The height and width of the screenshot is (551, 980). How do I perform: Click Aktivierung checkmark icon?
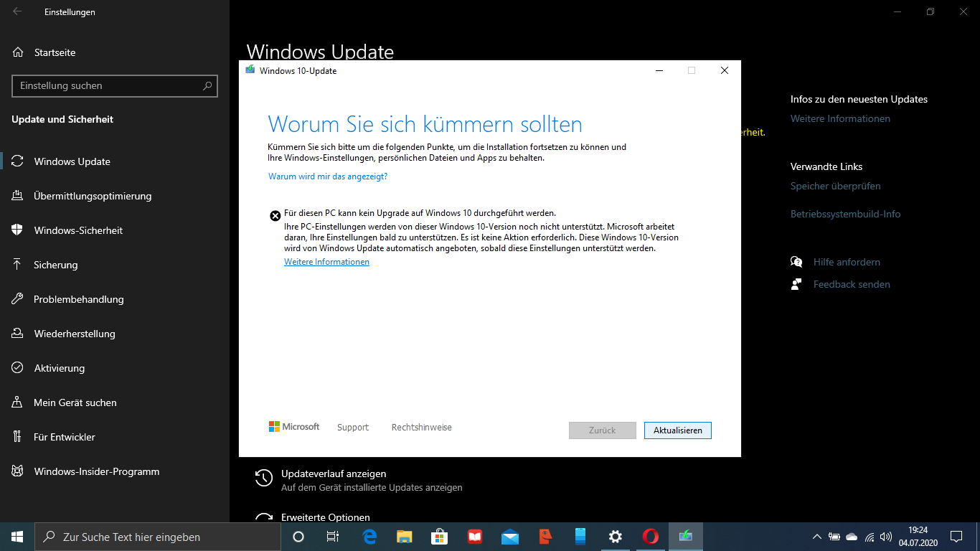coord(18,368)
